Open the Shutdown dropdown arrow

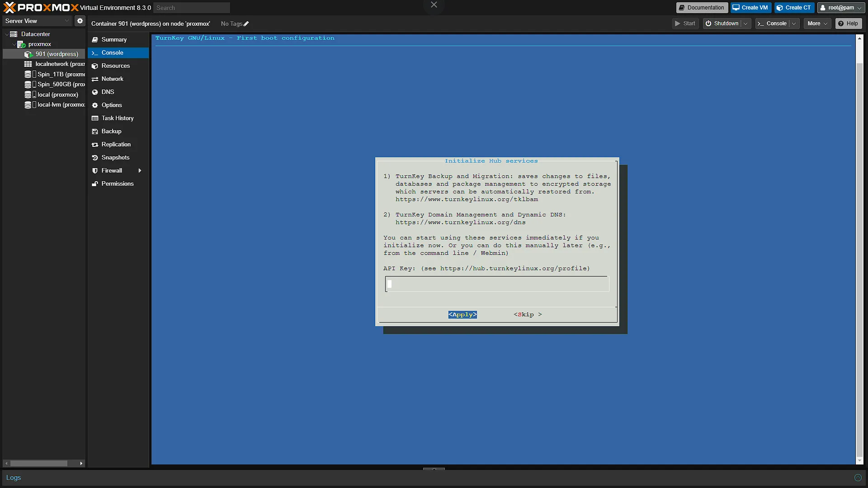click(x=745, y=23)
